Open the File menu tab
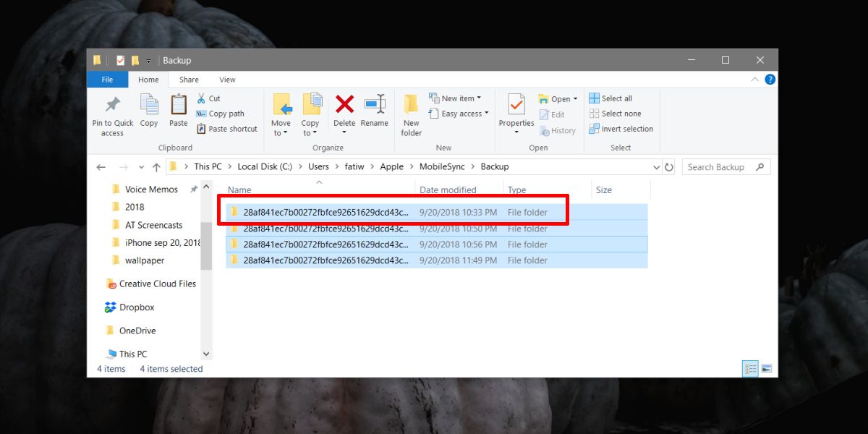 click(107, 80)
